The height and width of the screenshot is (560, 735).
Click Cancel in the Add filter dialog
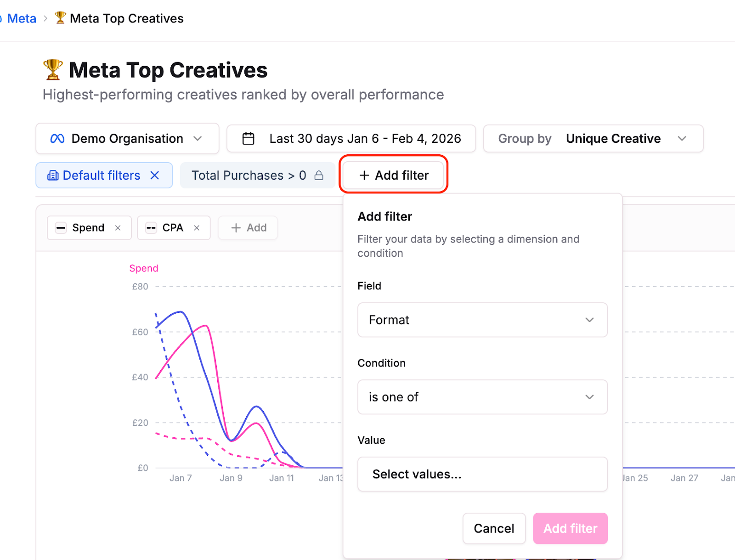(x=494, y=528)
